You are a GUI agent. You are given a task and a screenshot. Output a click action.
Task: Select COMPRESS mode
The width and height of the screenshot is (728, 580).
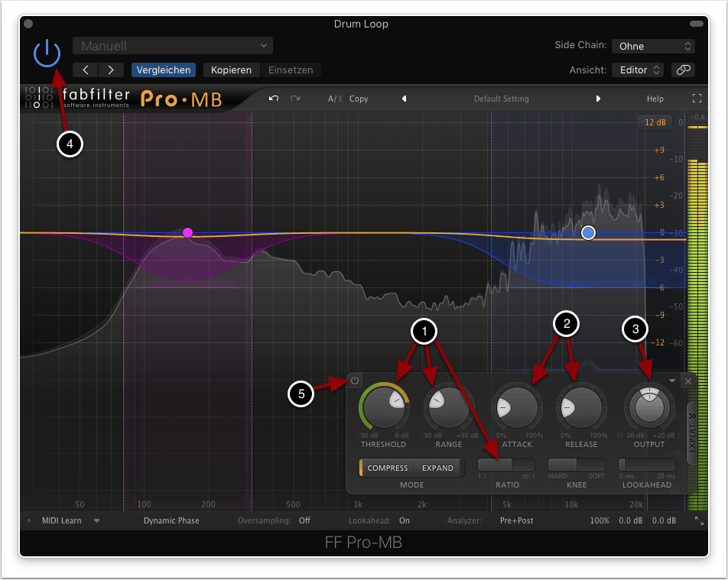(387, 468)
